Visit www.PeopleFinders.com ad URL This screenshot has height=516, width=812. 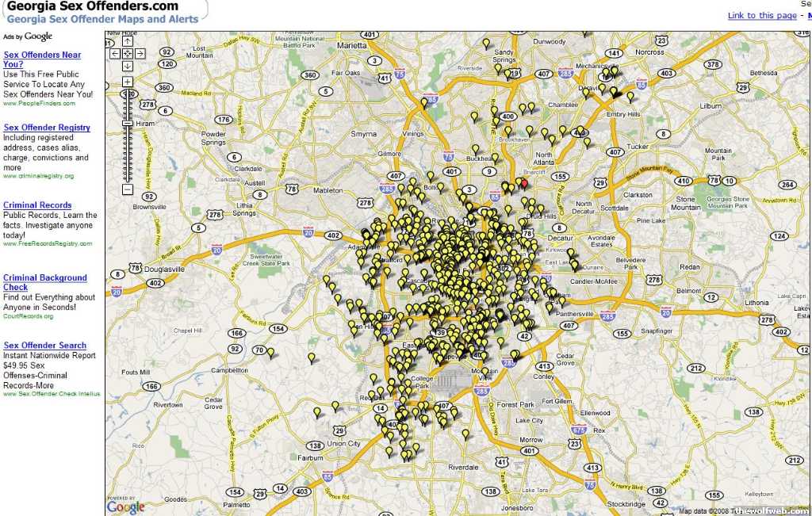click(x=39, y=104)
